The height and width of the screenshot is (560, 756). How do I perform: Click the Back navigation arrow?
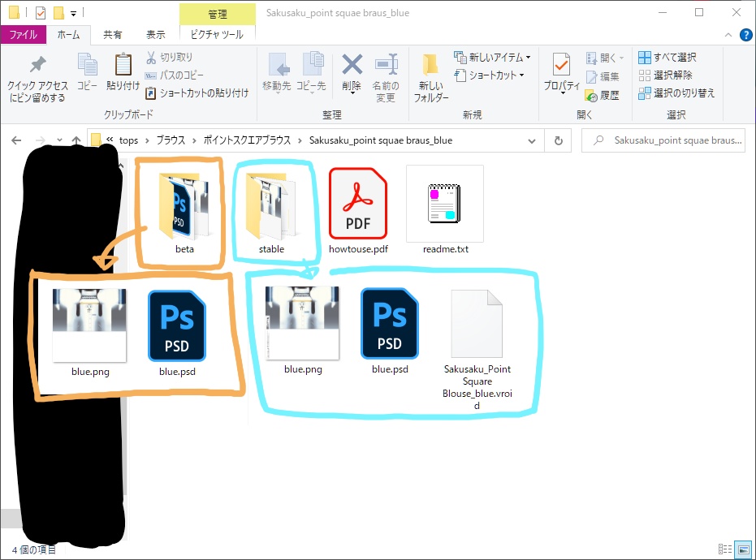click(x=16, y=140)
